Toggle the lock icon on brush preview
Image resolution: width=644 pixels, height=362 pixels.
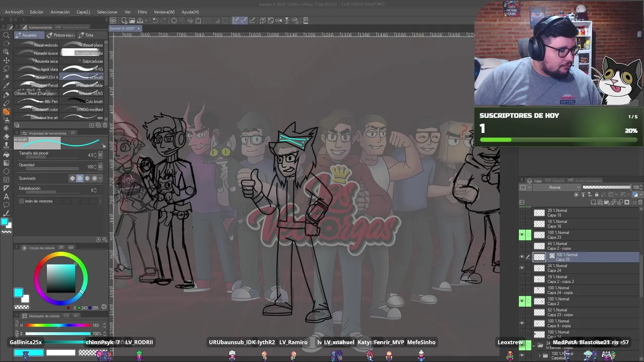click(x=104, y=146)
